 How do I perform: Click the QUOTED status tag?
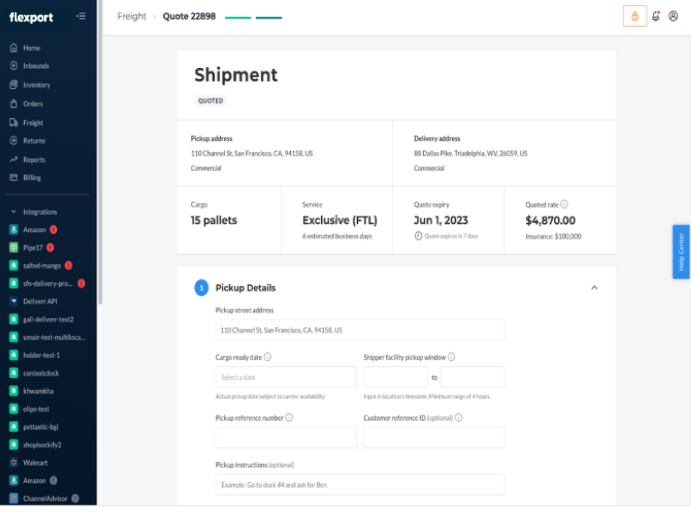coord(210,101)
